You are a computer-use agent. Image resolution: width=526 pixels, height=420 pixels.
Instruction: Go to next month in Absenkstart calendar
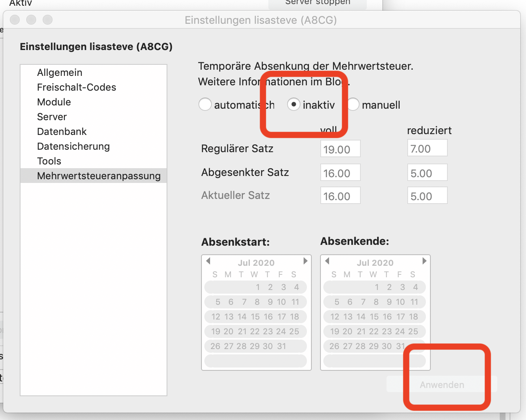[305, 261]
